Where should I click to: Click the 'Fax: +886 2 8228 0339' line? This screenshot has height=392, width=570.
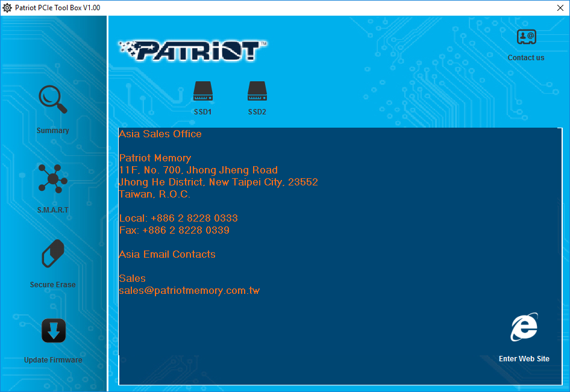click(174, 231)
